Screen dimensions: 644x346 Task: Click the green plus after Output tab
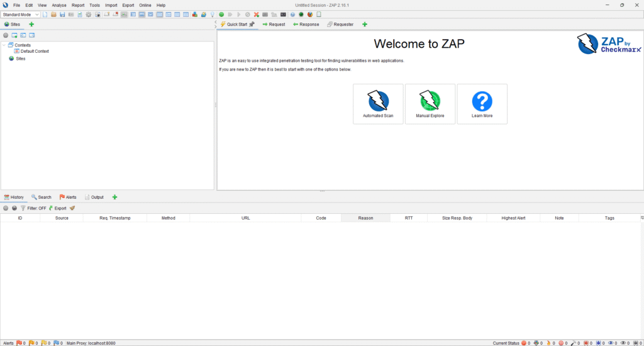click(114, 198)
